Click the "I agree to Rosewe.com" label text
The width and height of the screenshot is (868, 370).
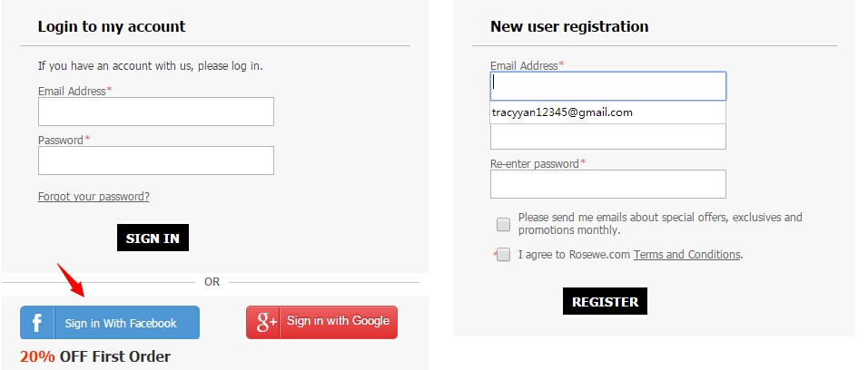pos(574,255)
